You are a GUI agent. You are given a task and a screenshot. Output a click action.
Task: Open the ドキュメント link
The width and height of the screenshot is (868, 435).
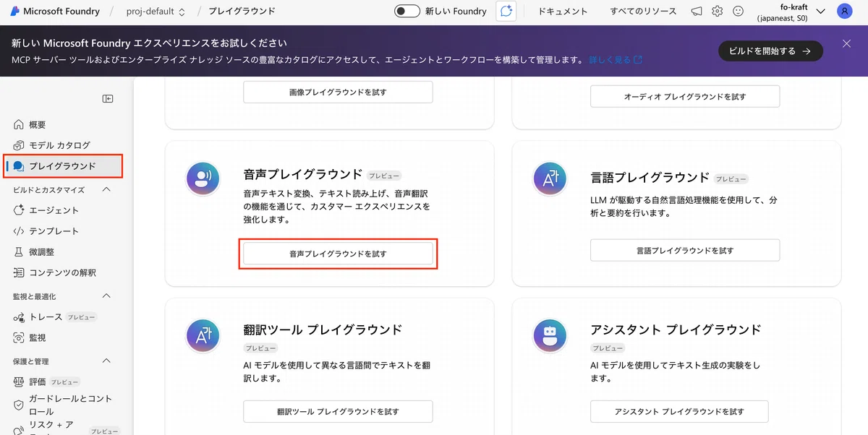pyautogui.click(x=563, y=12)
